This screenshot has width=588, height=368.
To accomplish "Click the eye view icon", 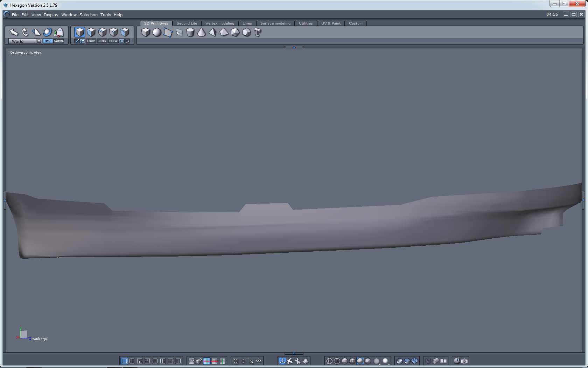I will click(x=259, y=361).
